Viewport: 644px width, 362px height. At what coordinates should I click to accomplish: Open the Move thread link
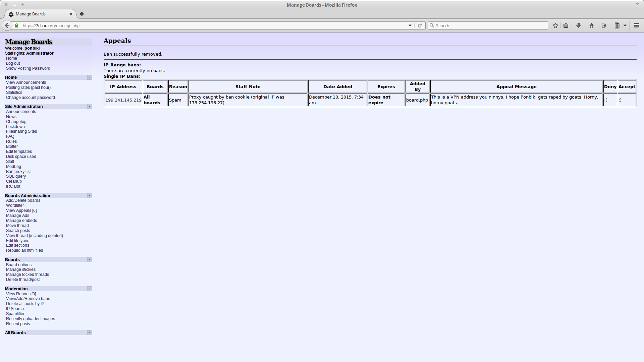coord(17,226)
